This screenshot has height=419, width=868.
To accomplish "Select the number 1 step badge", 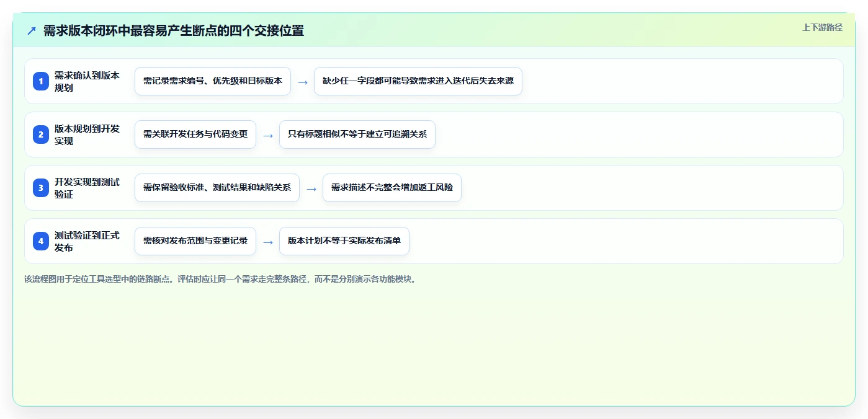I will 41,81.
